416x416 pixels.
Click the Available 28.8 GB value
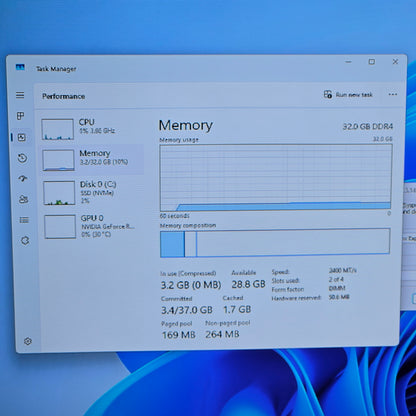(x=248, y=284)
